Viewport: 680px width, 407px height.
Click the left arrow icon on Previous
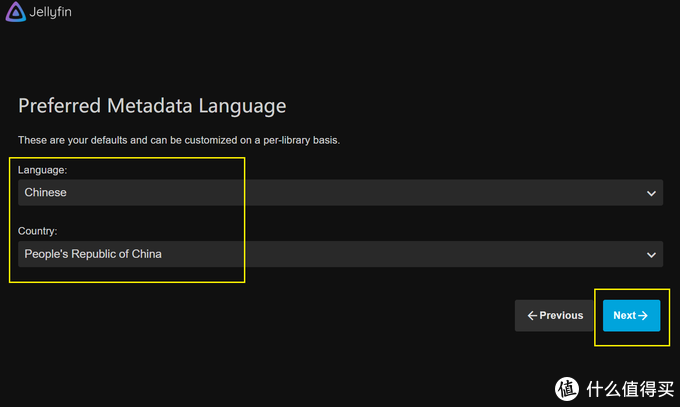pyautogui.click(x=532, y=316)
